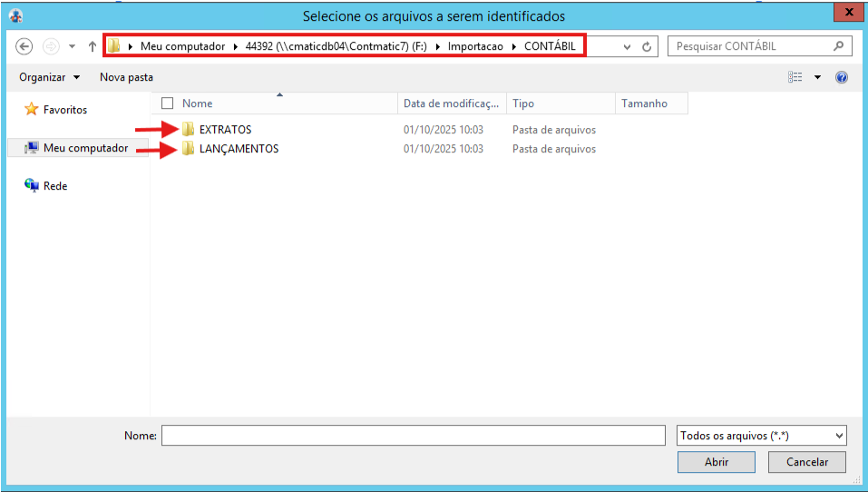Click the Abrir button
The width and height of the screenshot is (868, 492).
[x=717, y=462]
